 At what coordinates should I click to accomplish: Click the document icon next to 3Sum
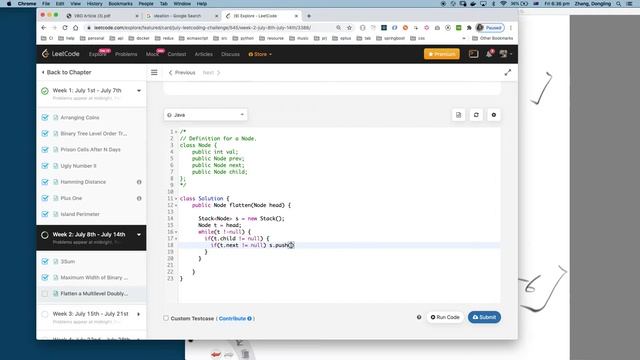[x=56, y=262]
